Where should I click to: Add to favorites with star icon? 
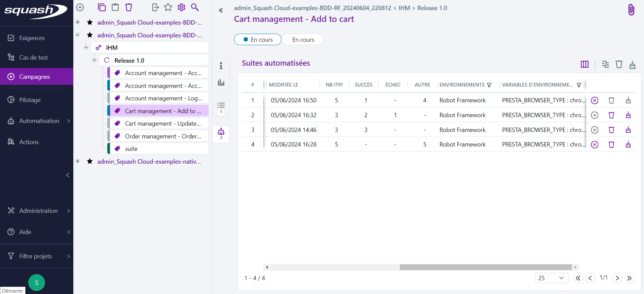coord(168,7)
